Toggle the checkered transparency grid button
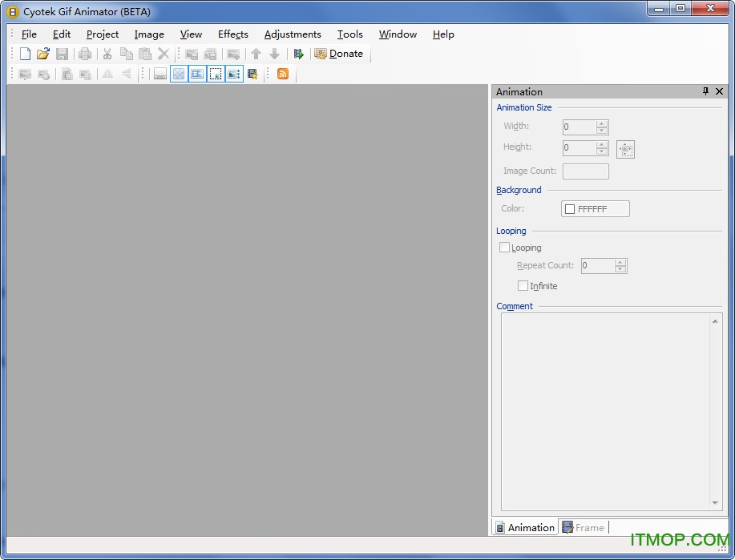 179,74
